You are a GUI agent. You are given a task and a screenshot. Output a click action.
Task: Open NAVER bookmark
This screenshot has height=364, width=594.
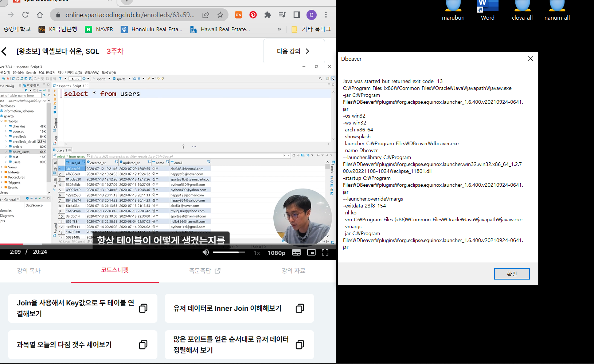99,29
